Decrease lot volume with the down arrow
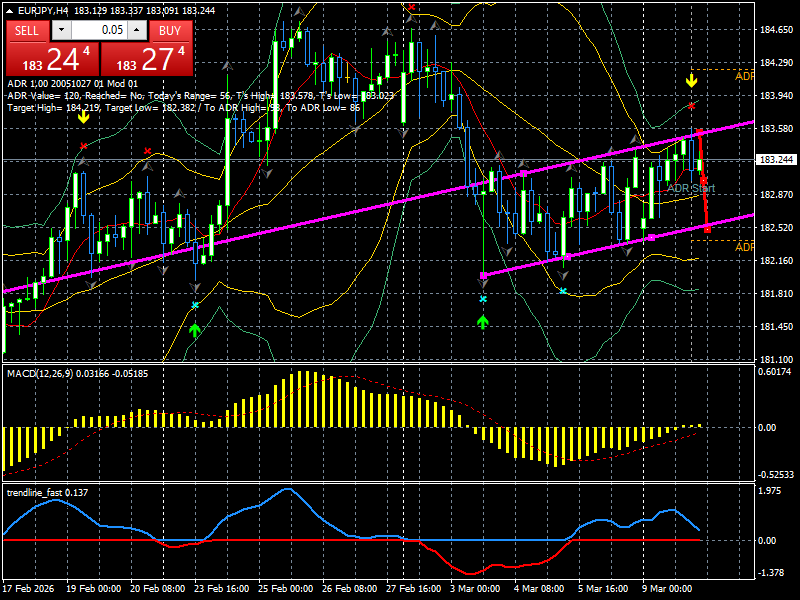Viewport: 800px width, 600px height. pyautogui.click(x=62, y=30)
